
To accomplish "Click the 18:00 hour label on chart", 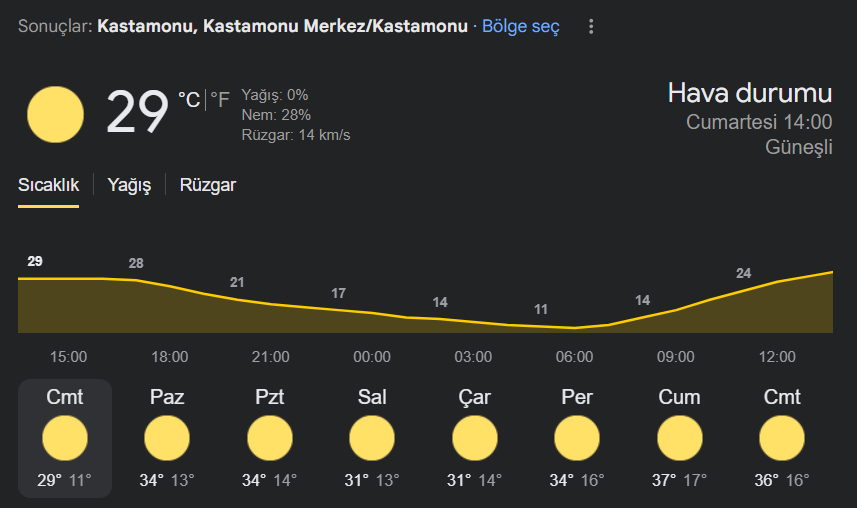I will [x=169, y=357].
